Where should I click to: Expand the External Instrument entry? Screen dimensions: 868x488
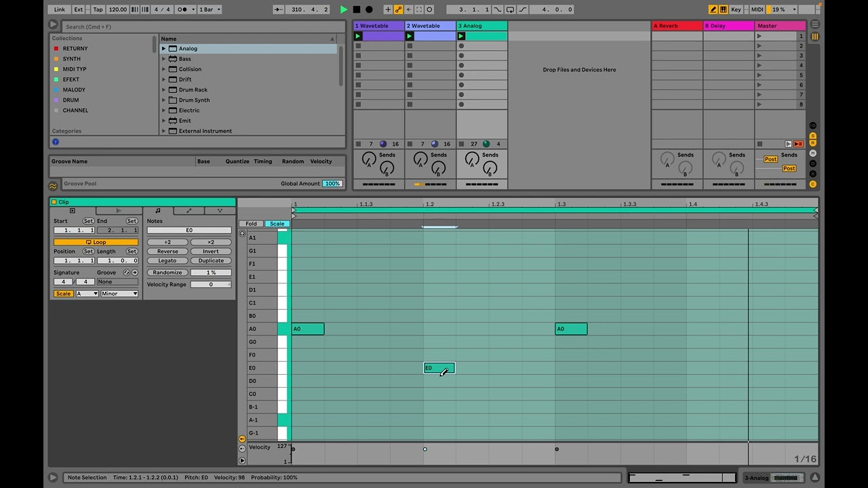click(163, 131)
